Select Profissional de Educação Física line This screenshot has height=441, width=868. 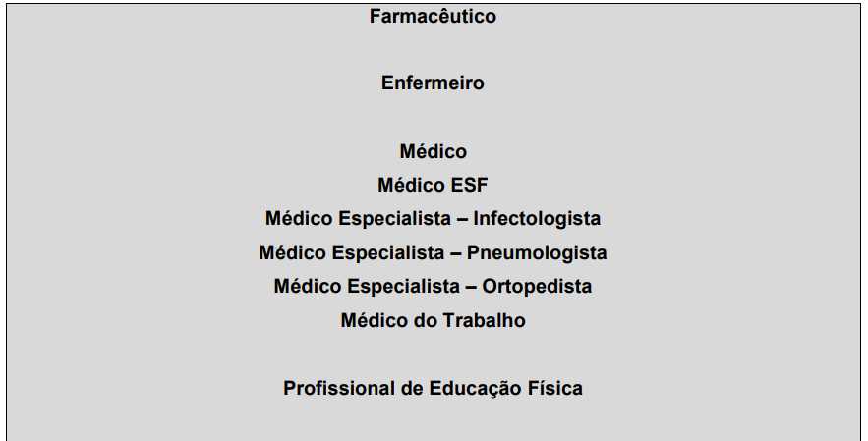point(433,388)
